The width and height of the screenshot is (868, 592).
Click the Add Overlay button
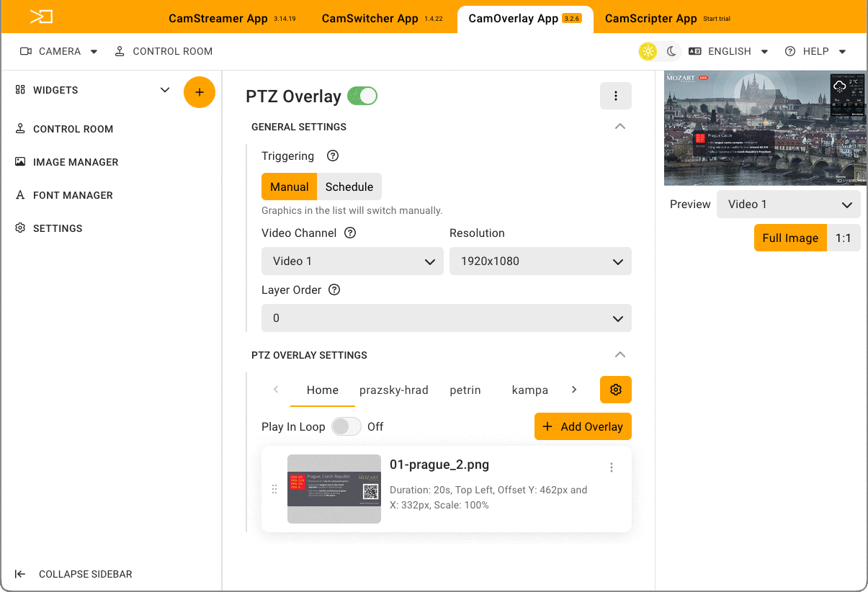(583, 426)
